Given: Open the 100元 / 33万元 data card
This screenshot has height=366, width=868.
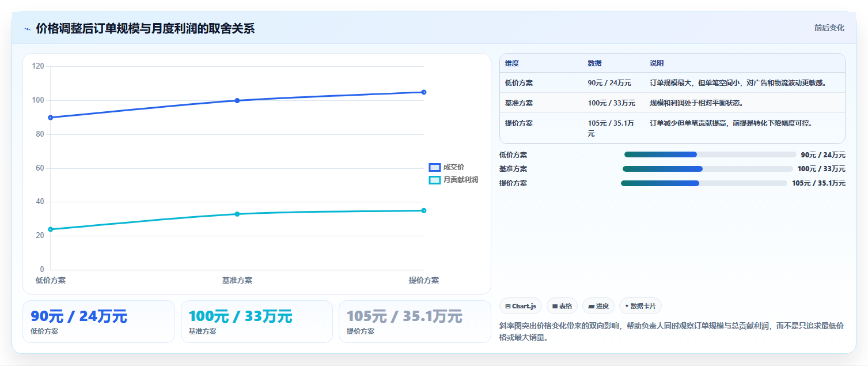Looking at the screenshot, I should point(257,322).
